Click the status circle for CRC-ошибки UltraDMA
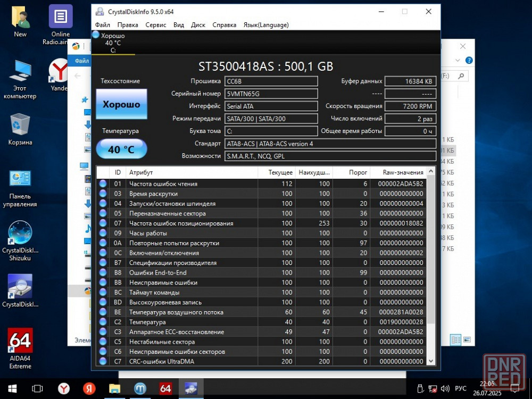The height and width of the screenshot is (399, 532). click(103, 361)
